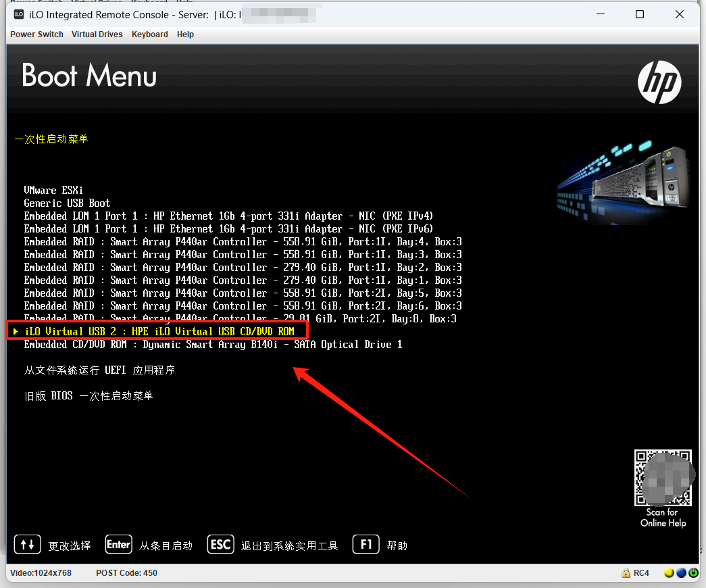This screenshot has height=588, width=706.
Task: Click the yellow health status indicator
Action: [669, 573]
